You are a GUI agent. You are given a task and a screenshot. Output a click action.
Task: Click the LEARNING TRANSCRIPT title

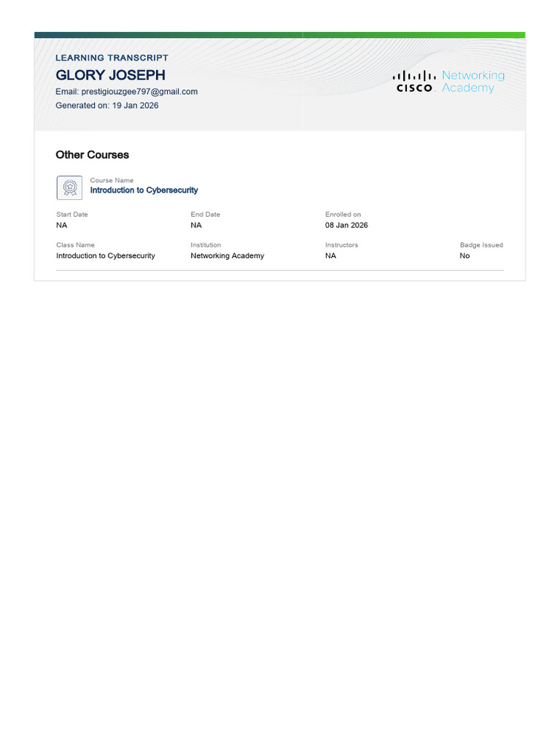(112, 58)
